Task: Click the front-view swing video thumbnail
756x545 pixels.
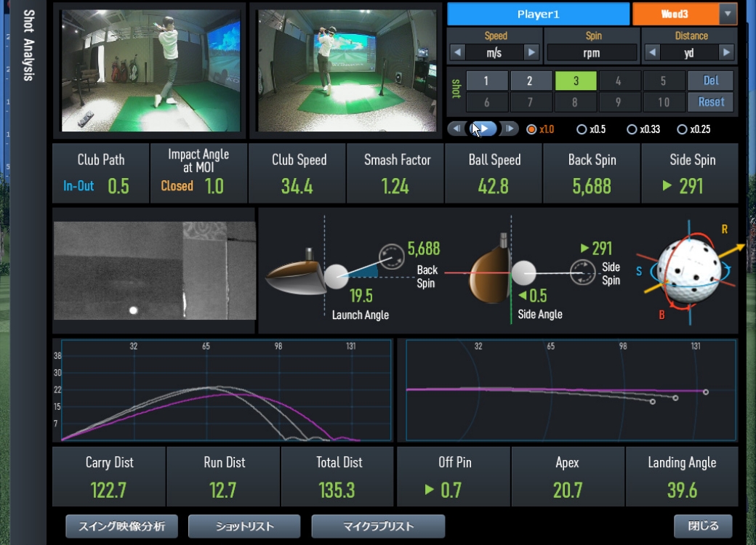Action: point(150,70)
